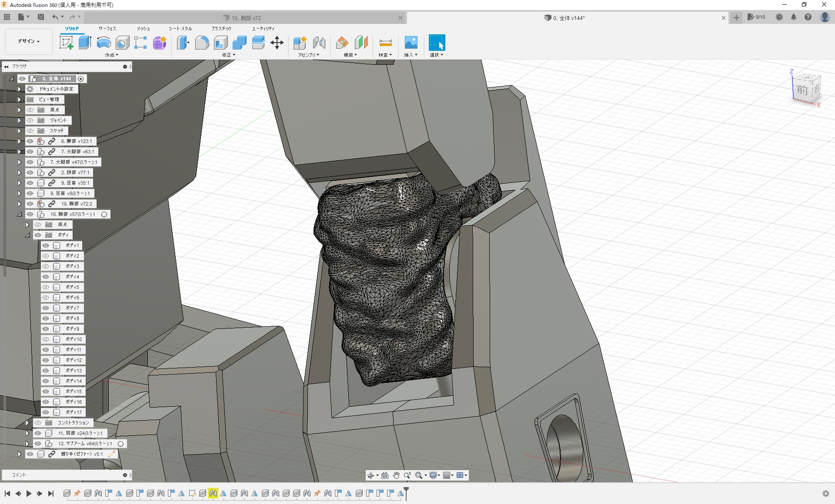Open the デザイン workspace dropdown

pyautogui.click(x=29, y=41)
